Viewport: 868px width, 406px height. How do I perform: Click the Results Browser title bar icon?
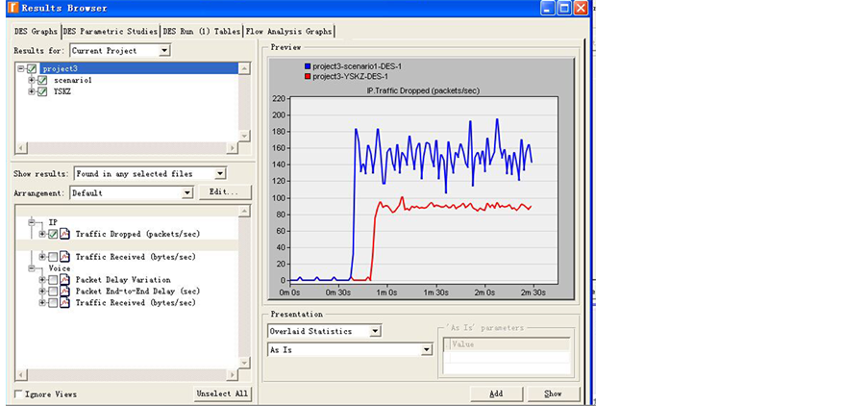click(10, 8)
